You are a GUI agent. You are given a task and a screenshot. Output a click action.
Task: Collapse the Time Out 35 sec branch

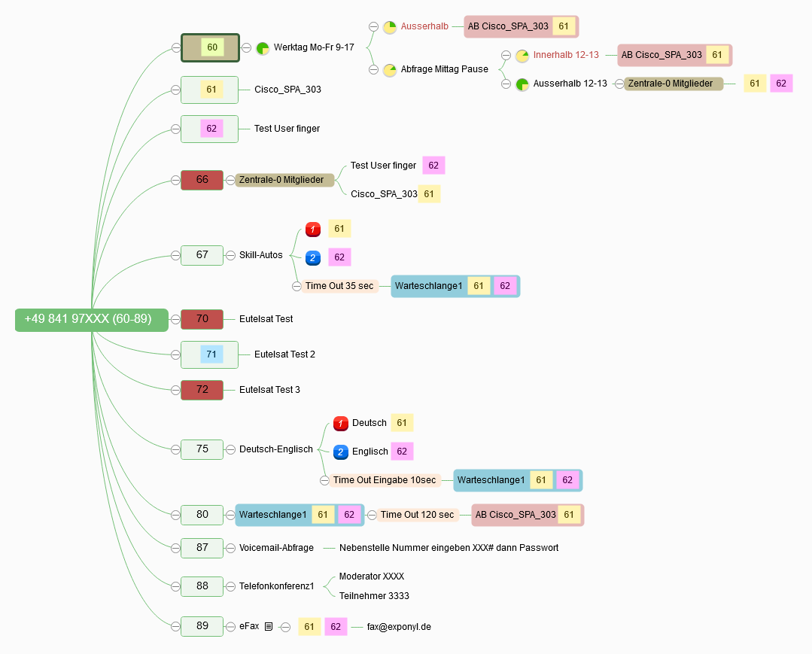click(x=297, y=286)
